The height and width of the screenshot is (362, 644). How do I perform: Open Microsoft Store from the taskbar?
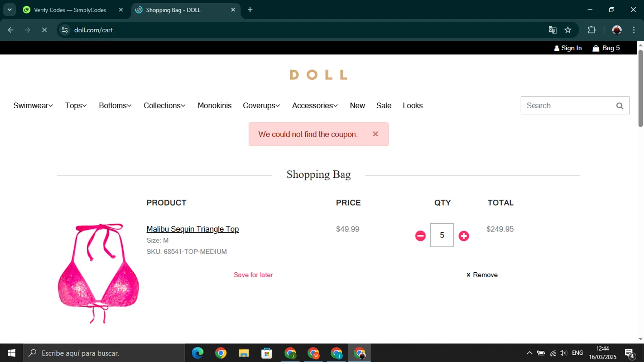click(x=267, y=353)
